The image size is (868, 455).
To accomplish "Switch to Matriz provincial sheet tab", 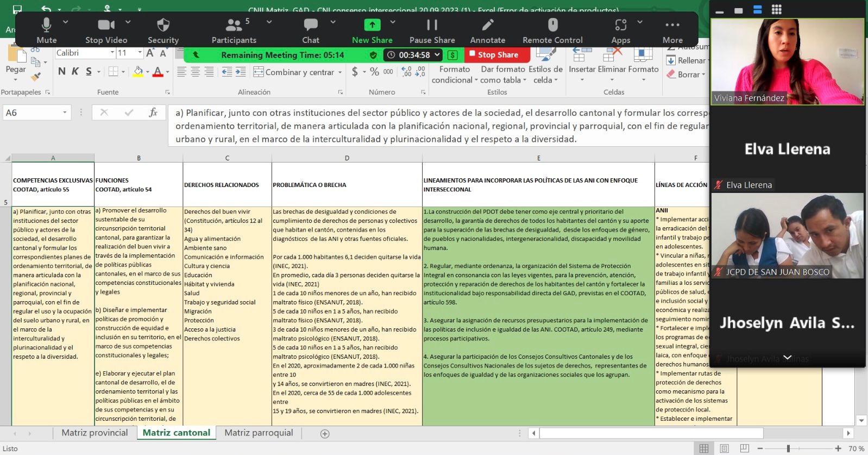I will (x=95, y=433).
